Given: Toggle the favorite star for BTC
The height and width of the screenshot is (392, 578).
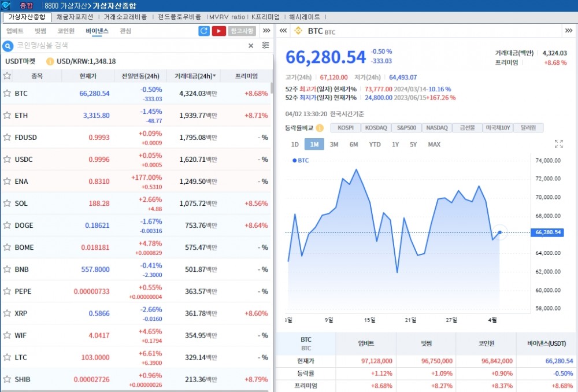Looking at the screenshot, I should tap(8, 93).
